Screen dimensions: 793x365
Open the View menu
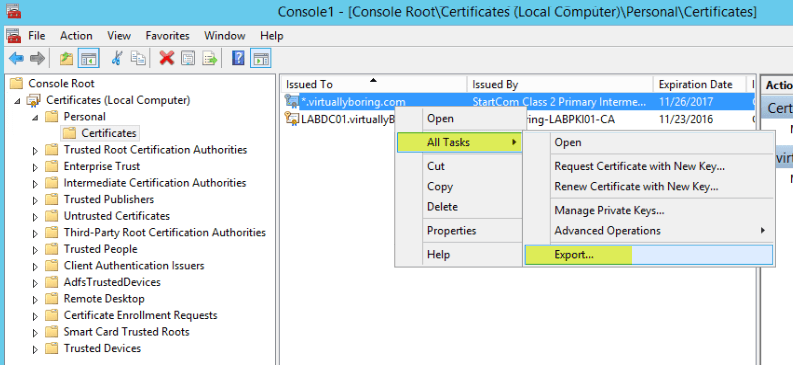pyautogui.click(x=119, y=36)
